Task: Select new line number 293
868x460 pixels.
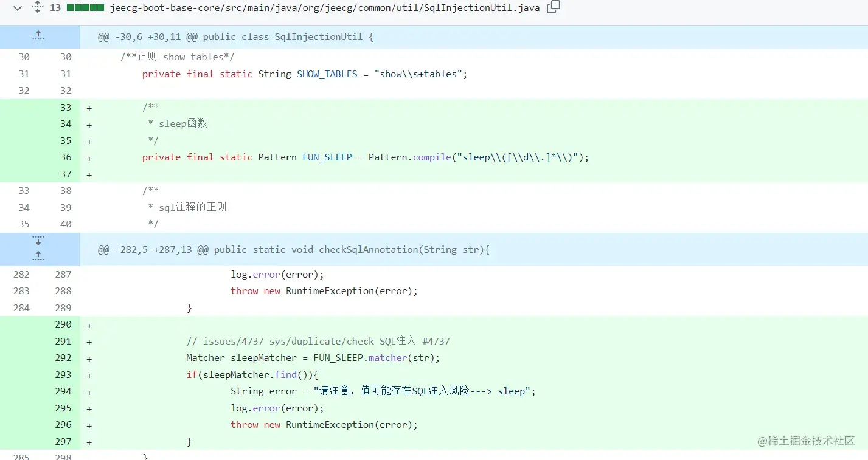Action: pyautogui.click(x=63, y=375)
